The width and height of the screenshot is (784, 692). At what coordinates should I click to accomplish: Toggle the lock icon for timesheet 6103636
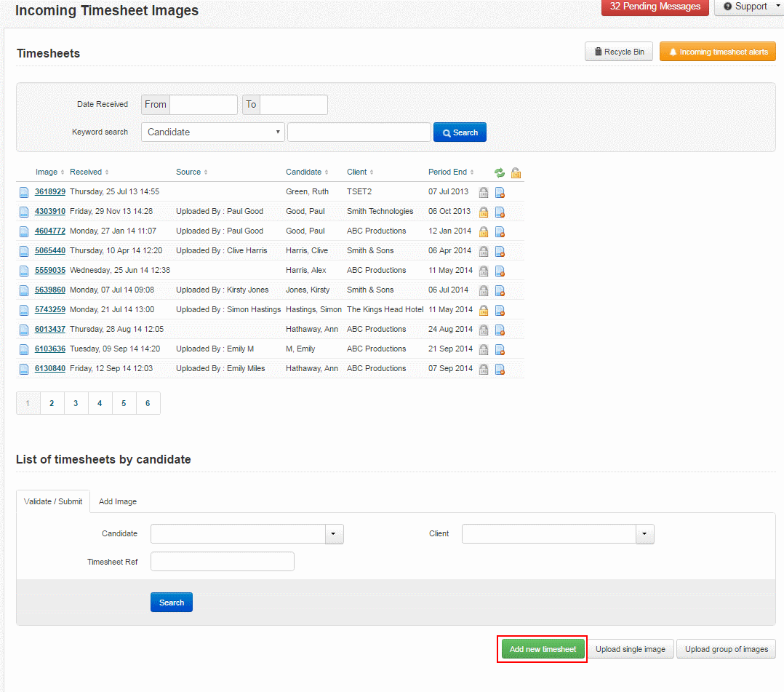(484, 349)
